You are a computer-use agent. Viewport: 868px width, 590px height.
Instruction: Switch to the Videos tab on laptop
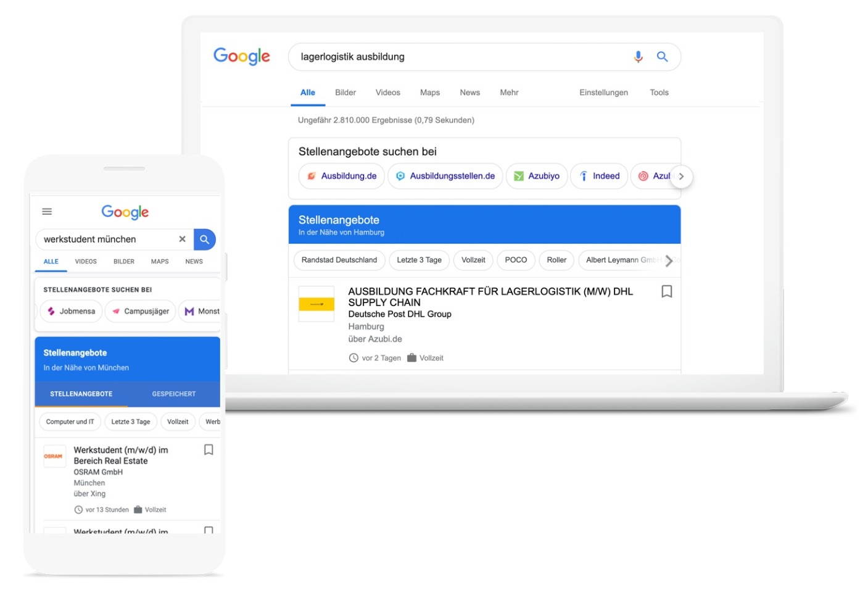[x=388, y=93]
